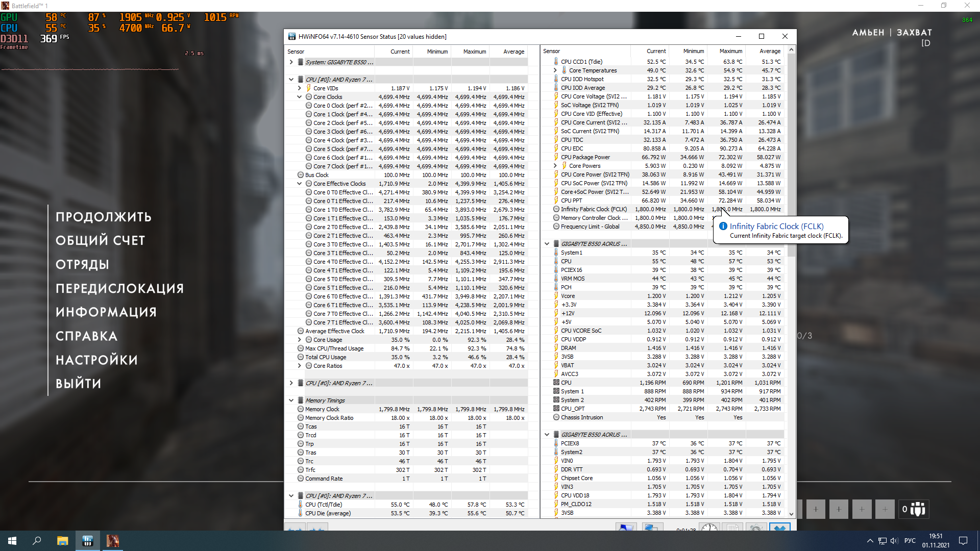Collapse the Memory Timings section
Viewport: 980px width, 551px height.
pos(291,400)
